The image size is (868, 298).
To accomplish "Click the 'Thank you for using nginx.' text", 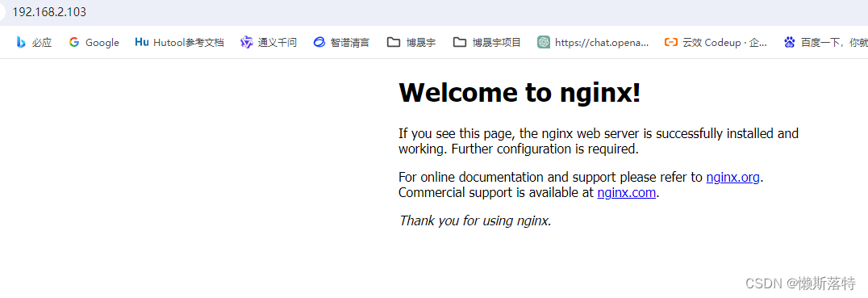I will pos(475,221).
